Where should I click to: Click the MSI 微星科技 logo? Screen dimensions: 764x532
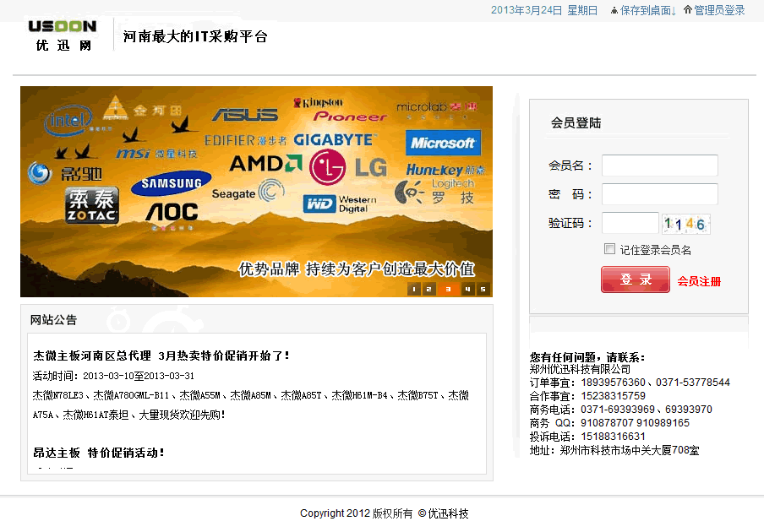tap(156, 154)
